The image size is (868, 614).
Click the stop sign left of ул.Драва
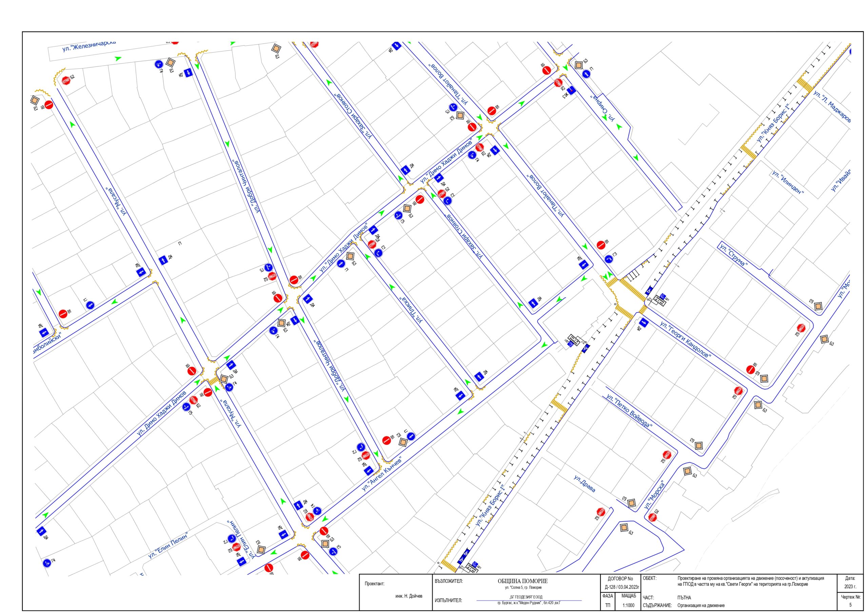click(601, 512)
